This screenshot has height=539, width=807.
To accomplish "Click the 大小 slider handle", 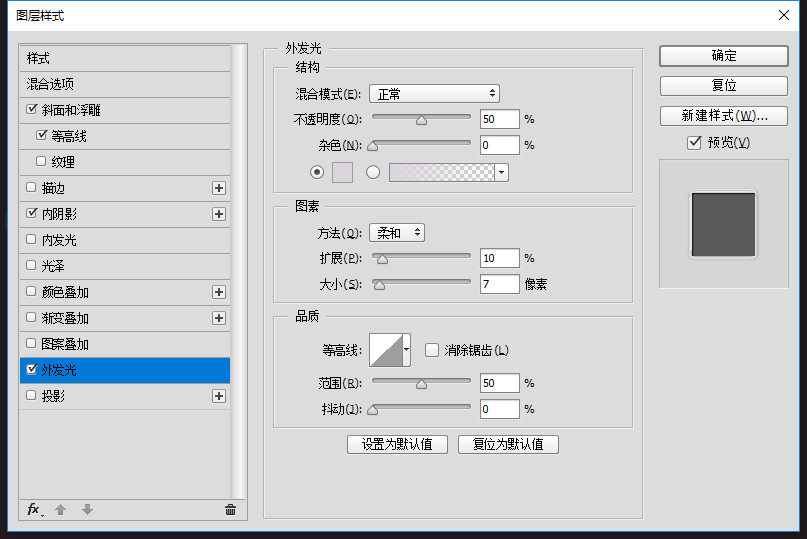I will click(x=379, y=285).
